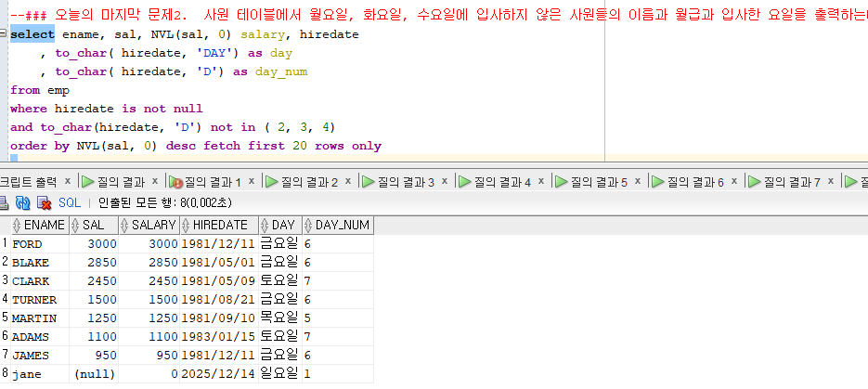Click the highlighted select keyword in editor
This screenshot has width=868, height=389.
coord(32,34)
